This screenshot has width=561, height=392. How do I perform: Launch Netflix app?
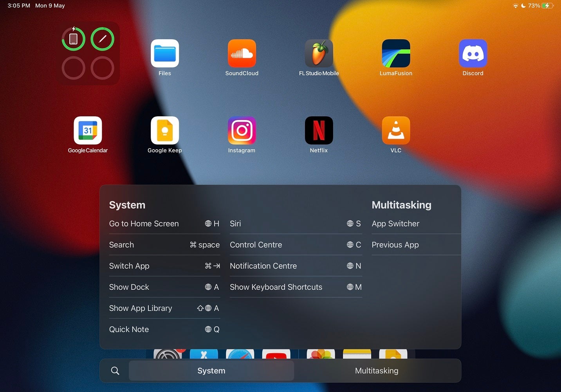(x=319, y=130)
